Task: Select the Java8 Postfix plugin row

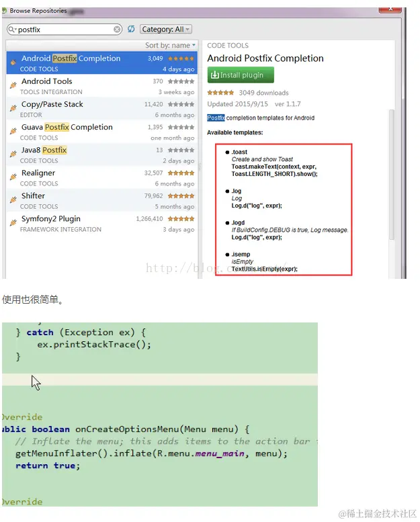Action: tap(102, 155)
